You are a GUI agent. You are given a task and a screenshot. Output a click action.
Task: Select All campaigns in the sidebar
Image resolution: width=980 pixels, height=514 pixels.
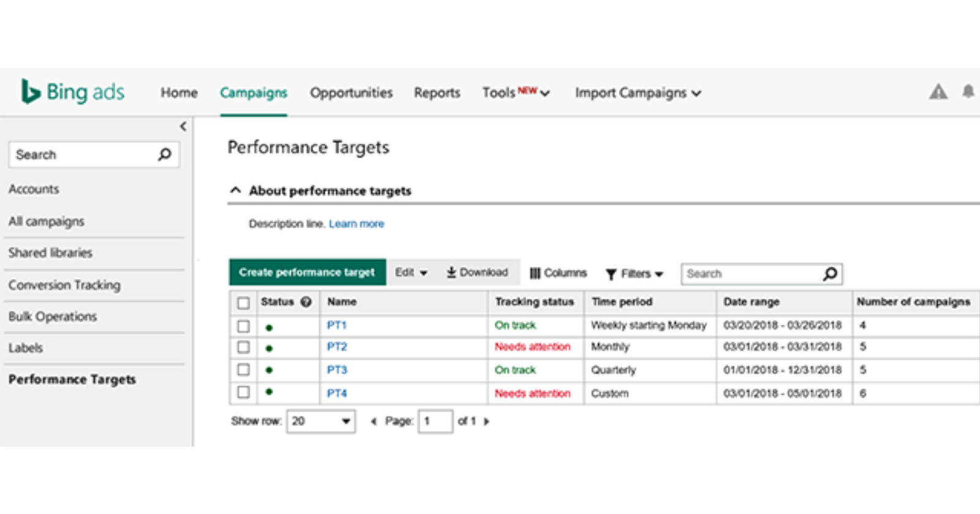pyautogui.click(x=47, y=222)
